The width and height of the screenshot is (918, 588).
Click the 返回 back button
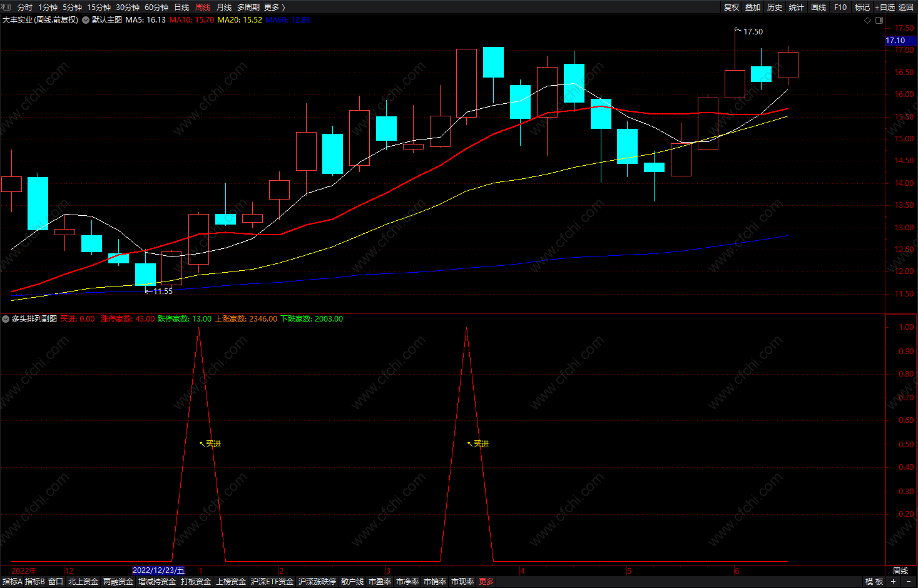pos(906,8)
